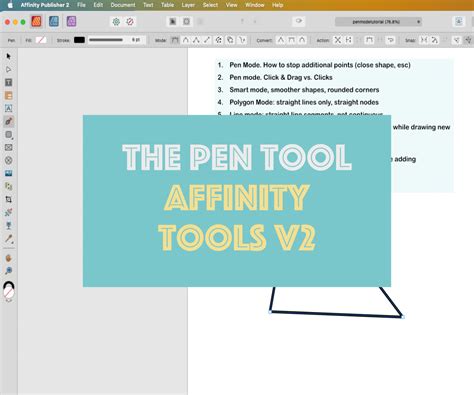Toggle Rubber Band mode
The image size is (474, 395).
(219, 40)
